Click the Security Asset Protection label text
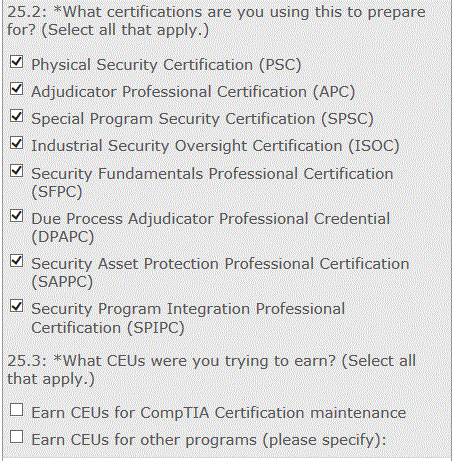This screenshot has height=461, width=455. pyautogui.click(x=220, y=272)
